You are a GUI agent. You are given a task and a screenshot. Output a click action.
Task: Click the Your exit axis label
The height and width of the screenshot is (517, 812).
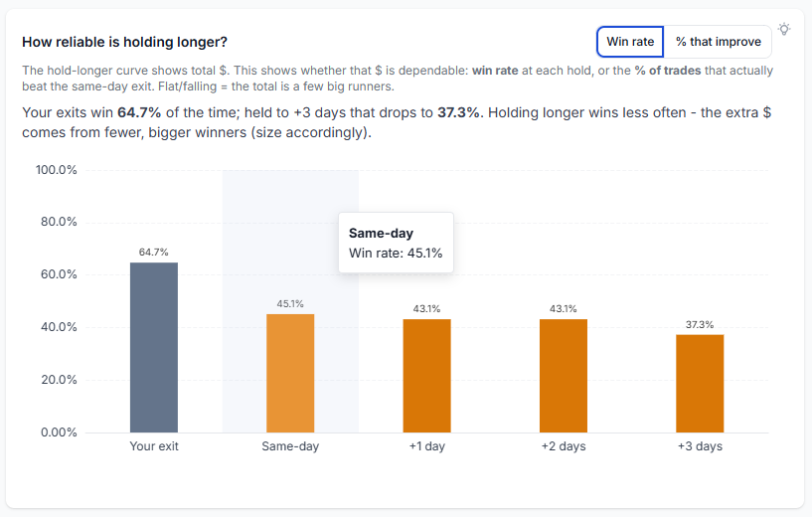click(154, 446)
